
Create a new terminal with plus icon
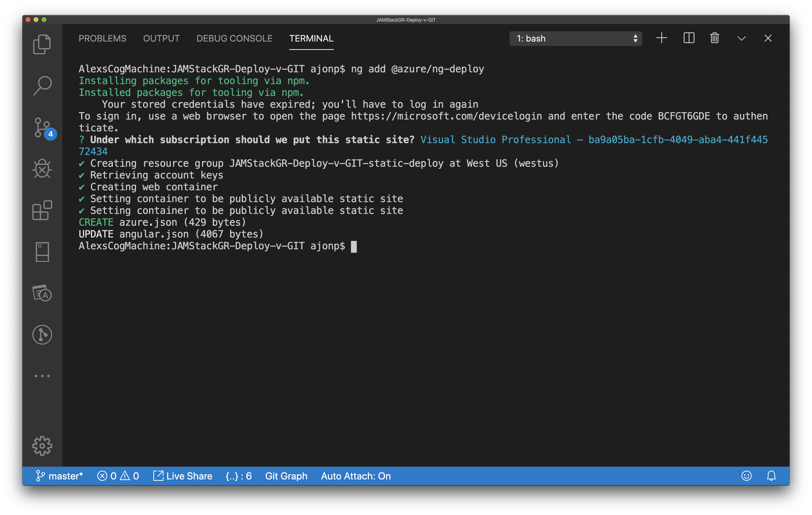coord(661,38)
